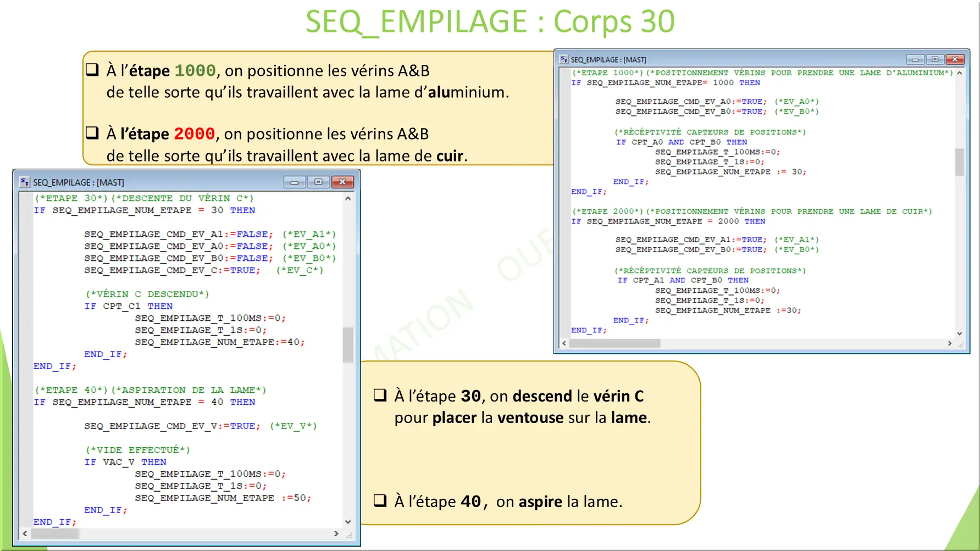Viewport: 980px width, 551px height.
Task: Minimize the left SEQ_EMPILAGE window
Action: (295, 182)
